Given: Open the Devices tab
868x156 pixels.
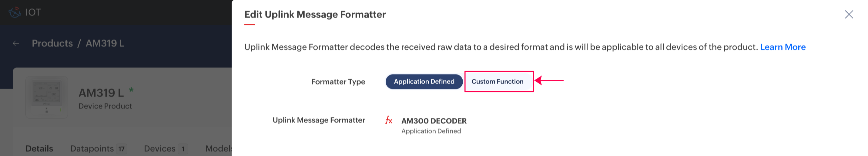Looking at the screenshot, I should pyautogui.click(x=159, y=149).
